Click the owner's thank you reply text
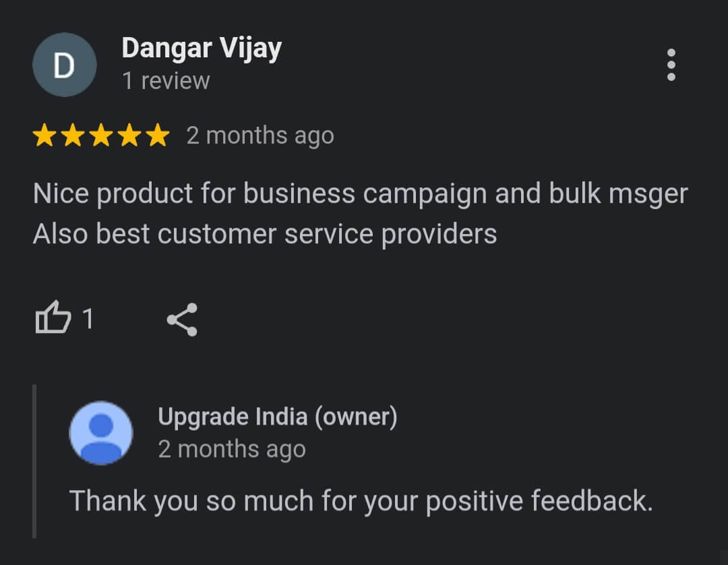The height and width of the screenshot is (565, 728). coord(361,502)
